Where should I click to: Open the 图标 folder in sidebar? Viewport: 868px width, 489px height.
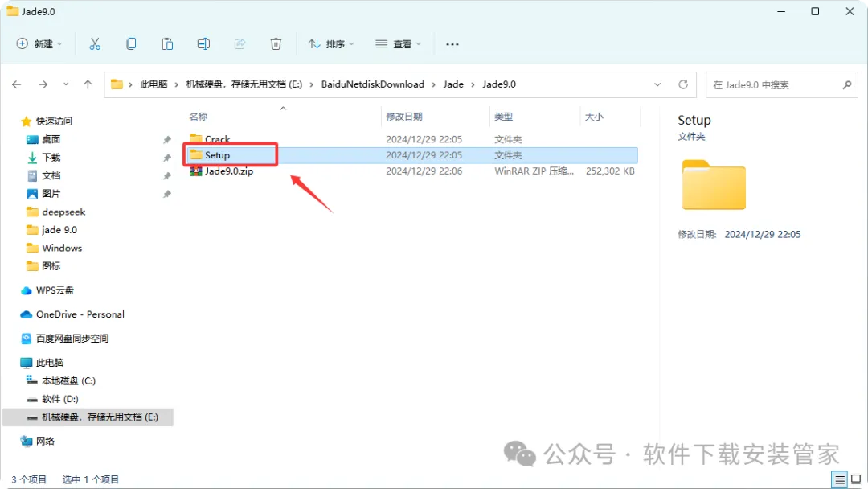click(51, 266)
